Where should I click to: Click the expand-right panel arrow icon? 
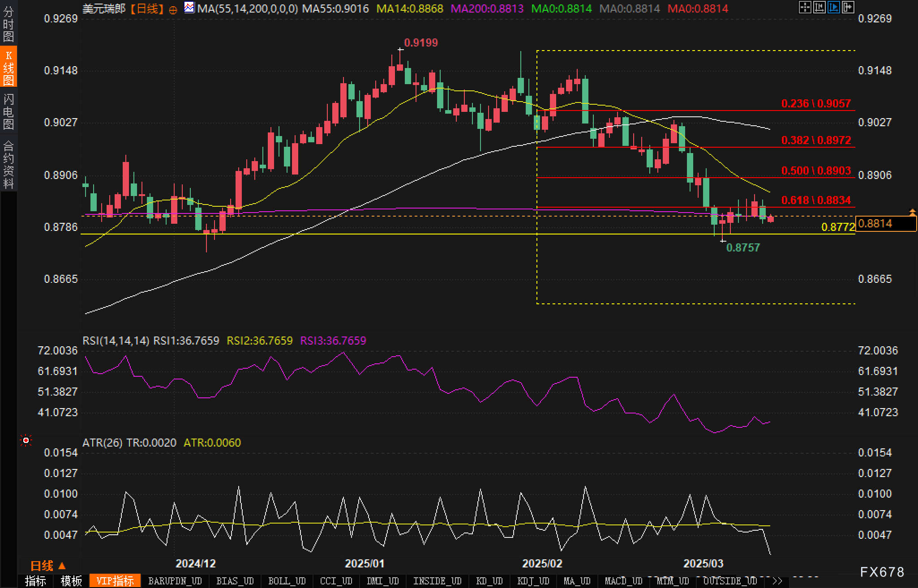tap(848, 7)
